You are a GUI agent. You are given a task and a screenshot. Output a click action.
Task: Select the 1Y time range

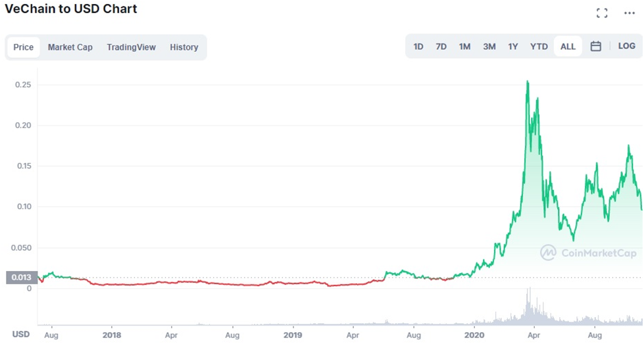coord(513,47)
